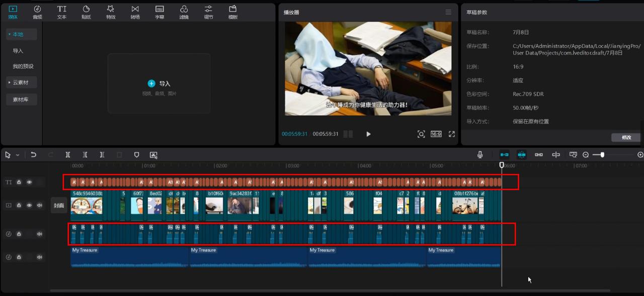644x296 pixels.
Task: Click the timeline zoom-out magnifier icon
Action: click(x=586, y=155)
